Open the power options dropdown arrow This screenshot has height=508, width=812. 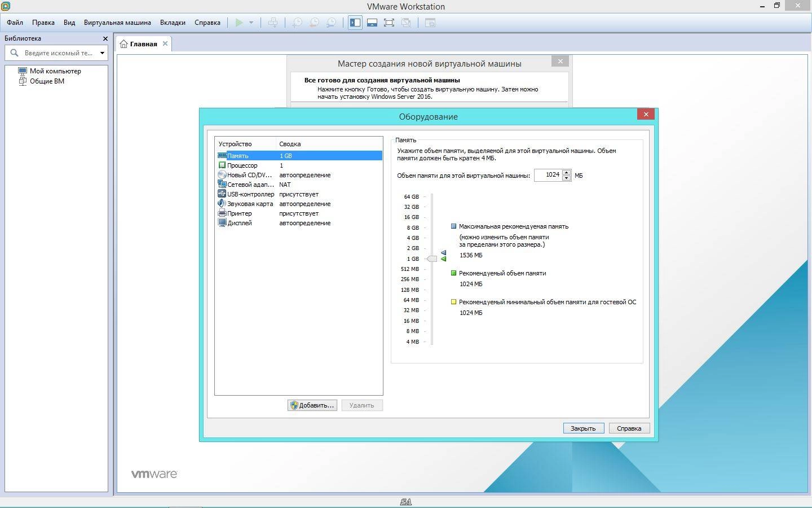tap(251, 23)
